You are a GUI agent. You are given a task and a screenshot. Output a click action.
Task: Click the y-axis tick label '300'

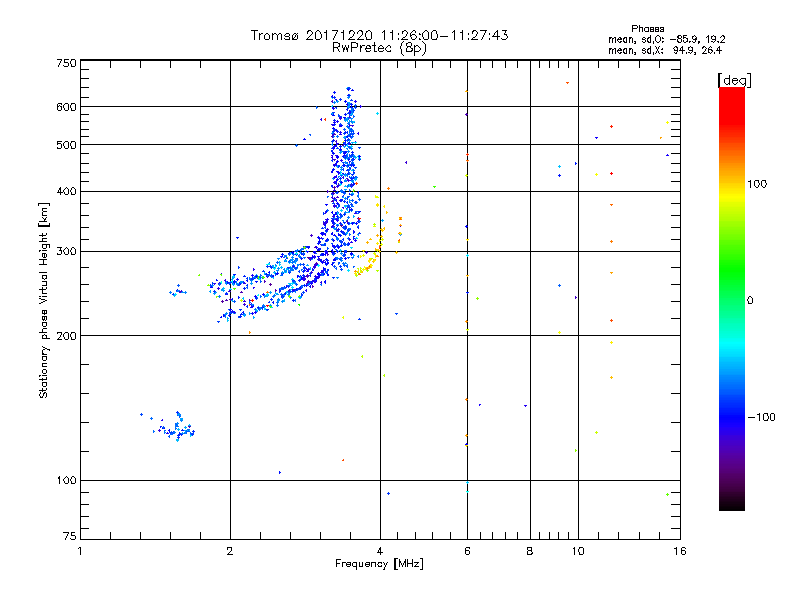[x=66, y=252]
